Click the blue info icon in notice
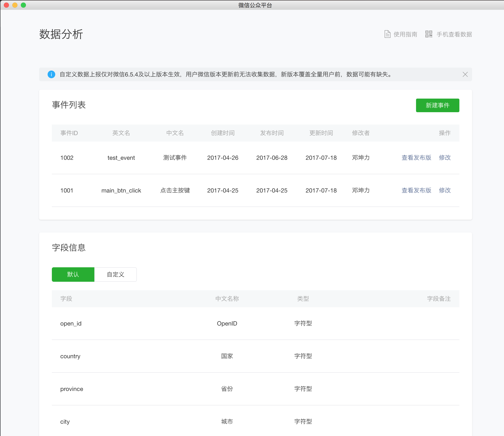Viewport: 504px width, 436px height. 51,74
